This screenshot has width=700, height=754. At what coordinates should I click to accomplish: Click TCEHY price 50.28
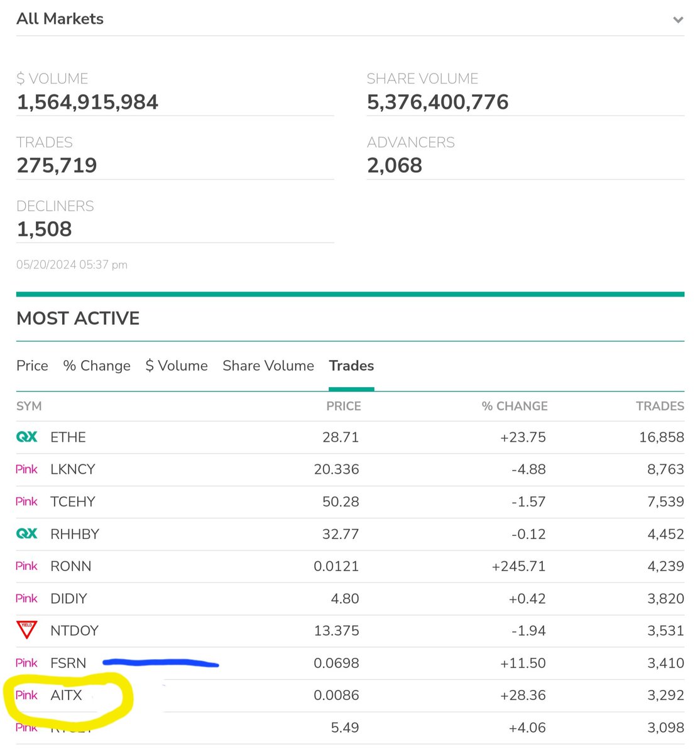coord(341,502)
